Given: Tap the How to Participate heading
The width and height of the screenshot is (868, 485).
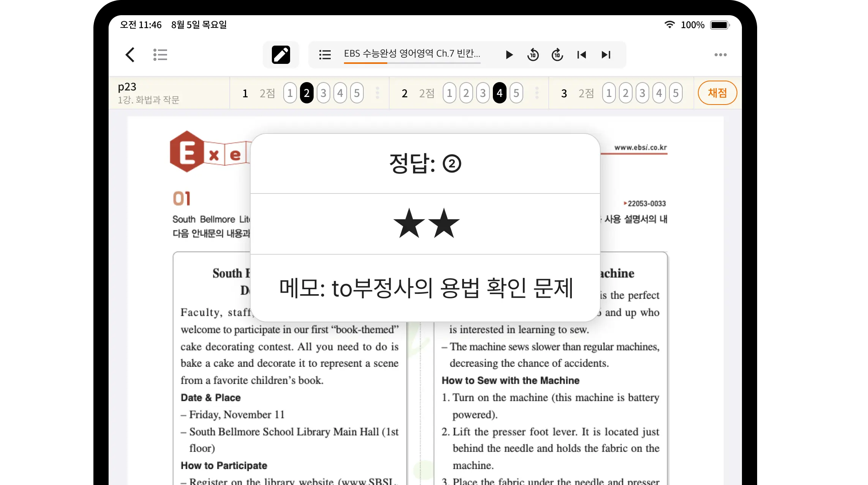Looking at the screenshot, I should tap(224, 466).
